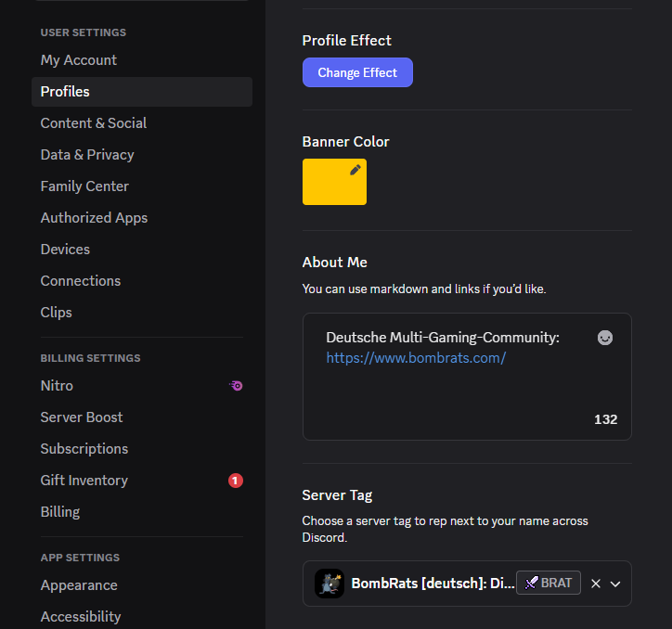The image size is (672, 629).
Task: Open the BombRats server tag selector
Action: pos(467,584)
